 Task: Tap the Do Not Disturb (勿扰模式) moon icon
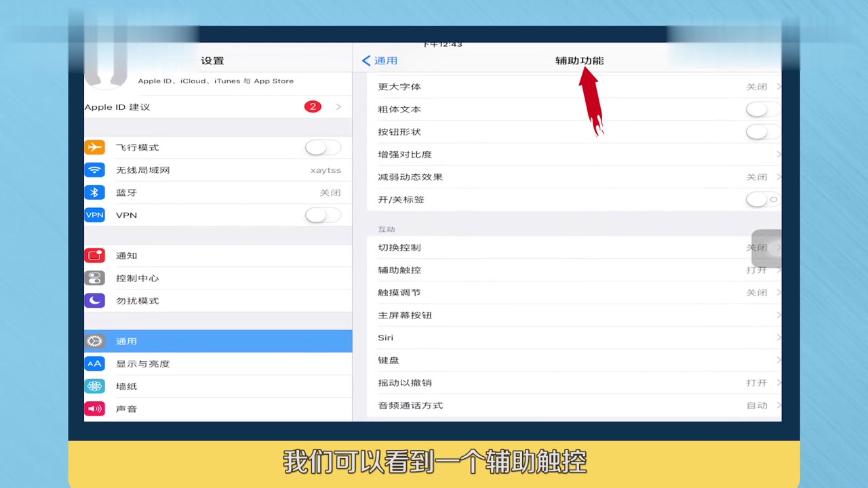[95, 300]
